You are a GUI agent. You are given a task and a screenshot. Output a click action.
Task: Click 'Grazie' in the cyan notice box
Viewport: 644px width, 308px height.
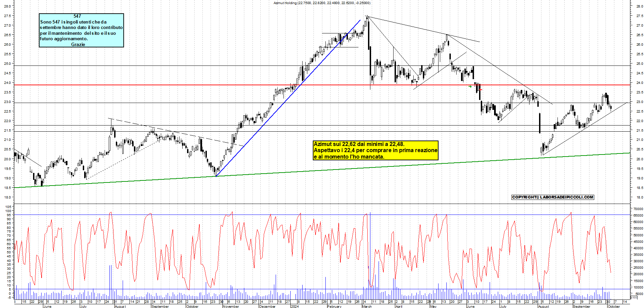(x=78, y=44)
